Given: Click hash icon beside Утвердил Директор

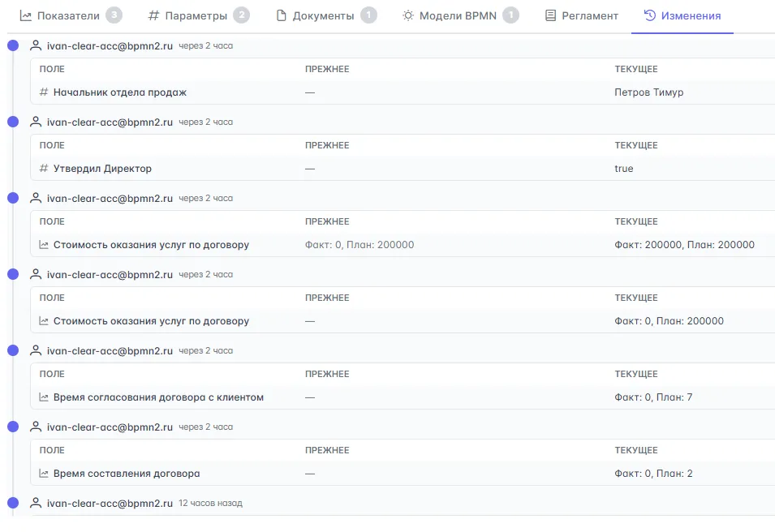Looking at the screenshot, I should [44, 169].
